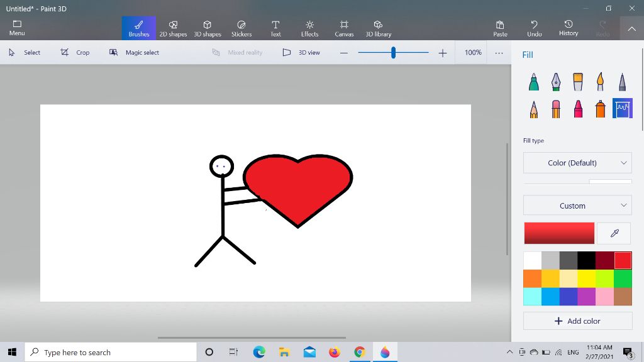Open the Menu
The width and height of the screenshot is (644, 362).
[x=17, y=28]
